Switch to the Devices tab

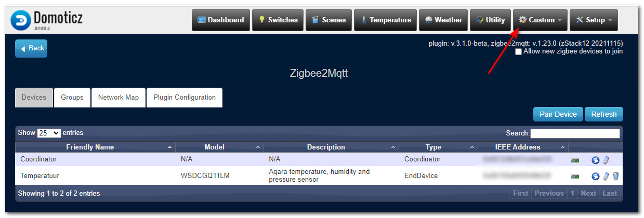pos(34,98)
